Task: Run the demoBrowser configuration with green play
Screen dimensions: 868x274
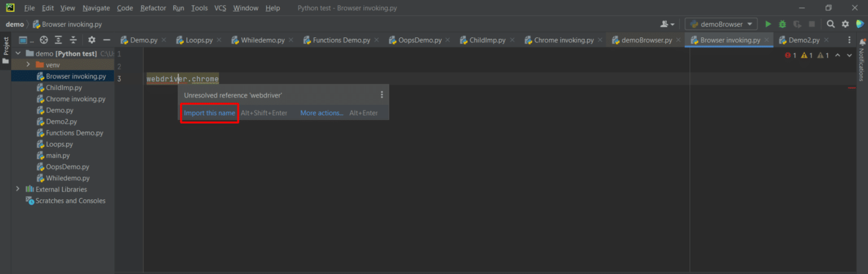Action: point(768,24)
